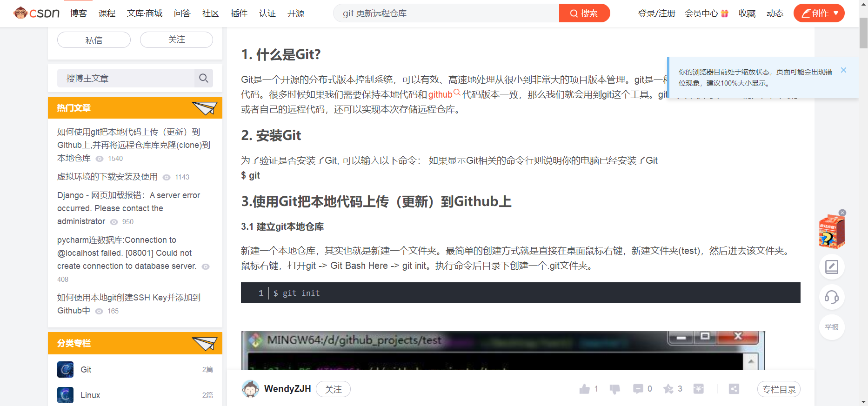The image size is (868, 406).
Task: Click the thumbs-up like icon
Action: pos(585,389)
